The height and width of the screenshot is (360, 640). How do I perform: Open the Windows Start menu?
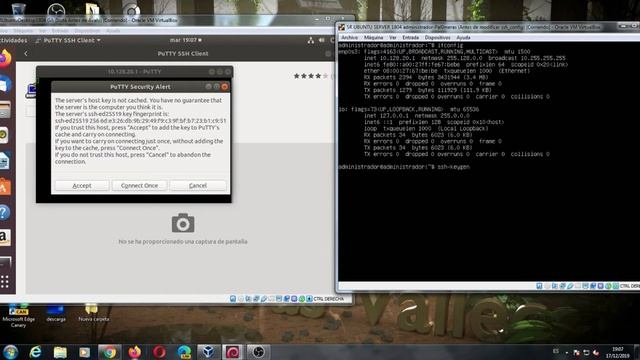[11, 352]
